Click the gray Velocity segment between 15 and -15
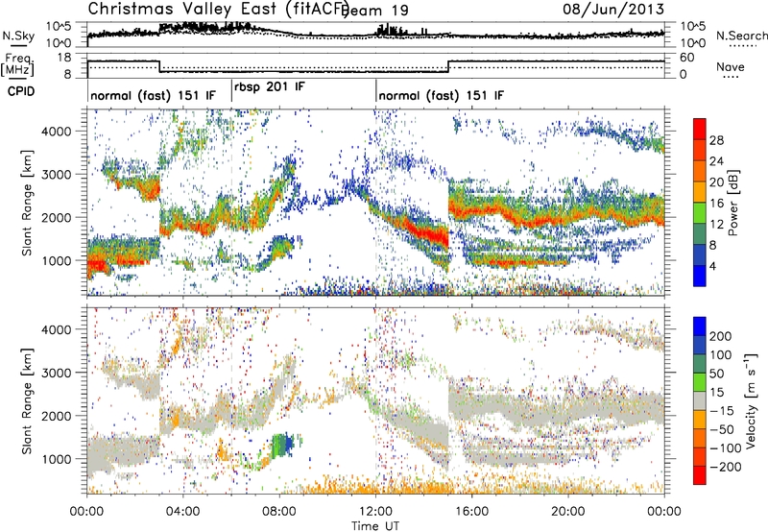The image size is (768, 532). tap(700, 401)
